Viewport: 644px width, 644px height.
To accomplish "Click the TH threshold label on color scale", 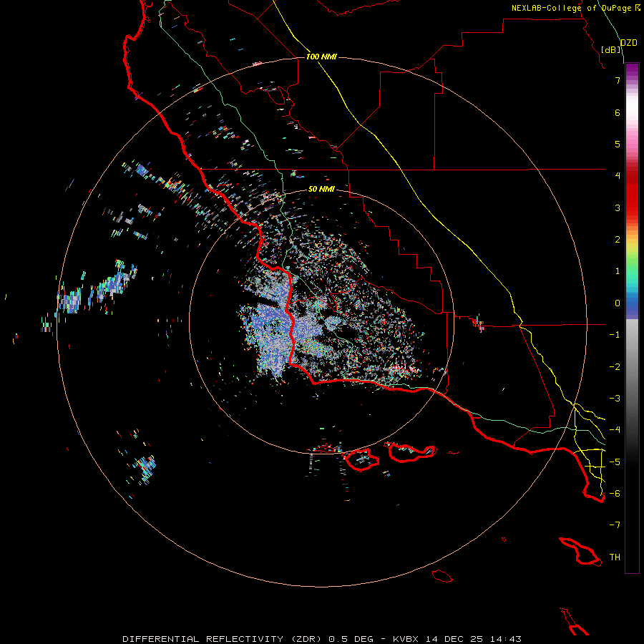I will 615,557.
